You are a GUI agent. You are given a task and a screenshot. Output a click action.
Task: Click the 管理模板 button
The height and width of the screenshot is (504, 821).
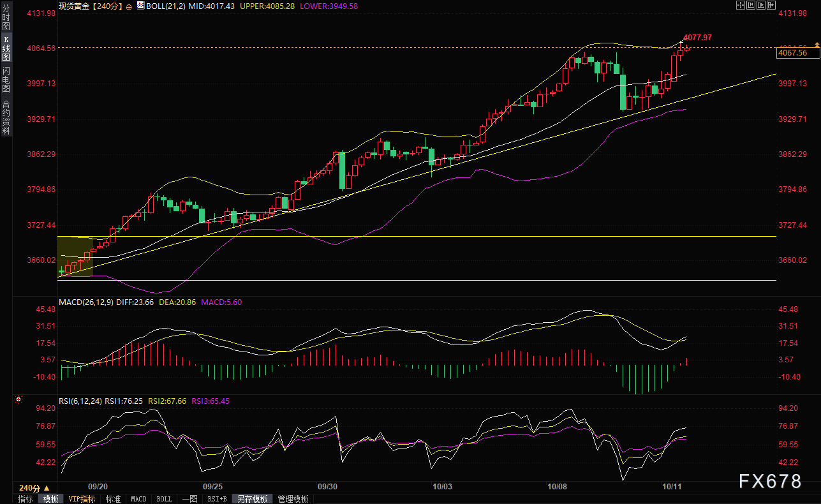(293, 499)
